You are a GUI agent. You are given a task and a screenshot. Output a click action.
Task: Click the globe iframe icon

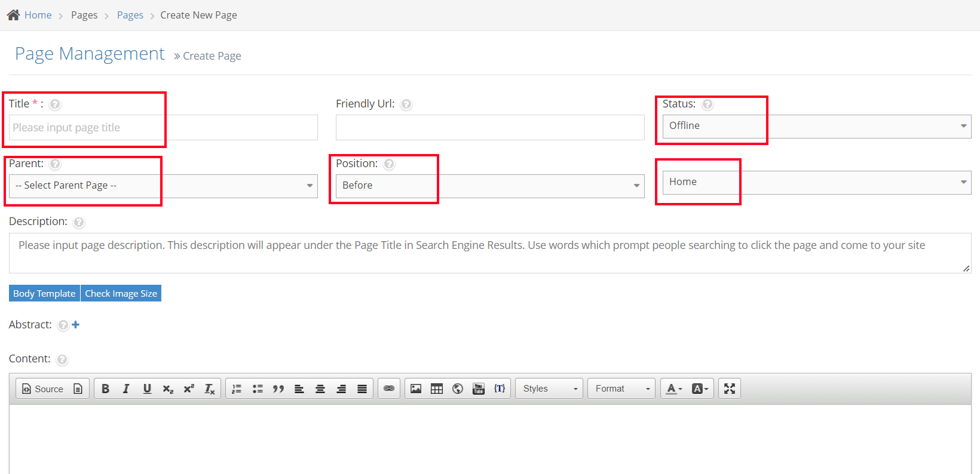458,389
